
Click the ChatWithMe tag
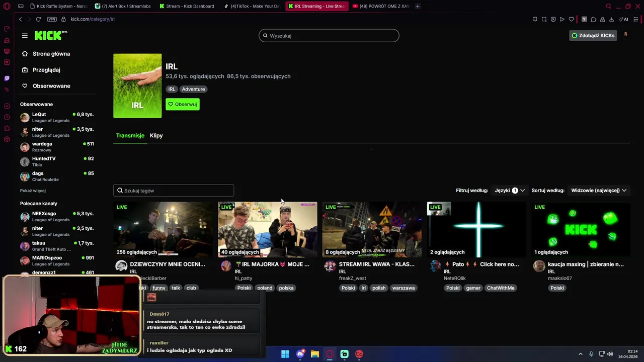pos(501,288)
